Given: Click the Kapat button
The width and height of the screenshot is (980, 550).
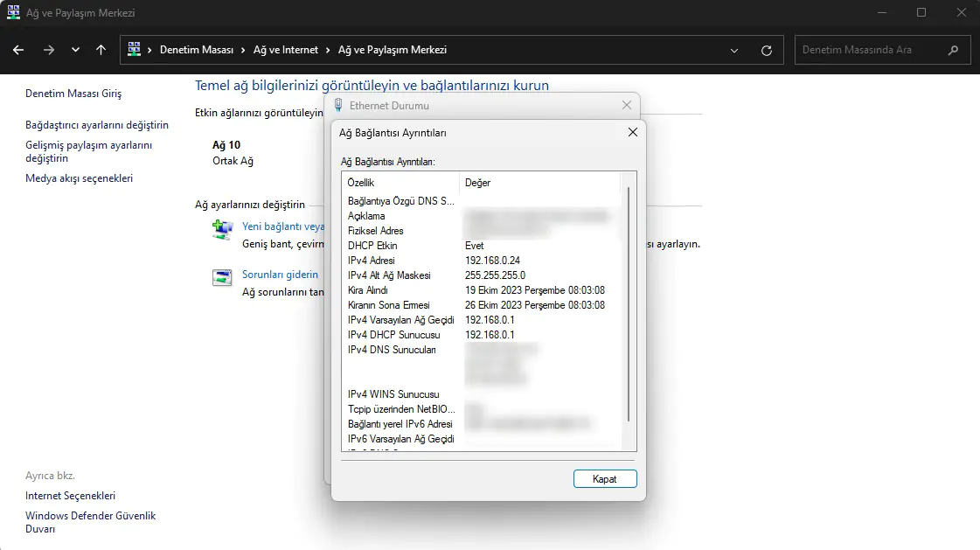Looking at the screenshot, I should [x=605, y=478].
